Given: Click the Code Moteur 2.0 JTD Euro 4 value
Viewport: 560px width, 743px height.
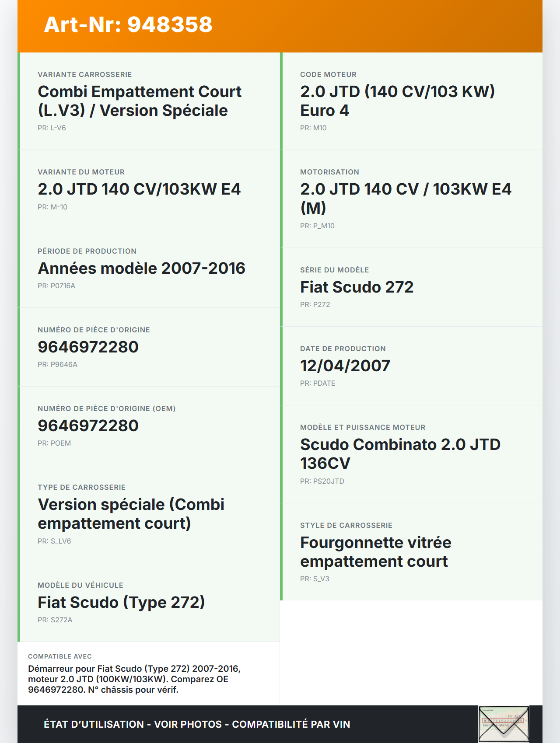Looking at the screenshot, I should pyautogui.click(x=397, y=101).
